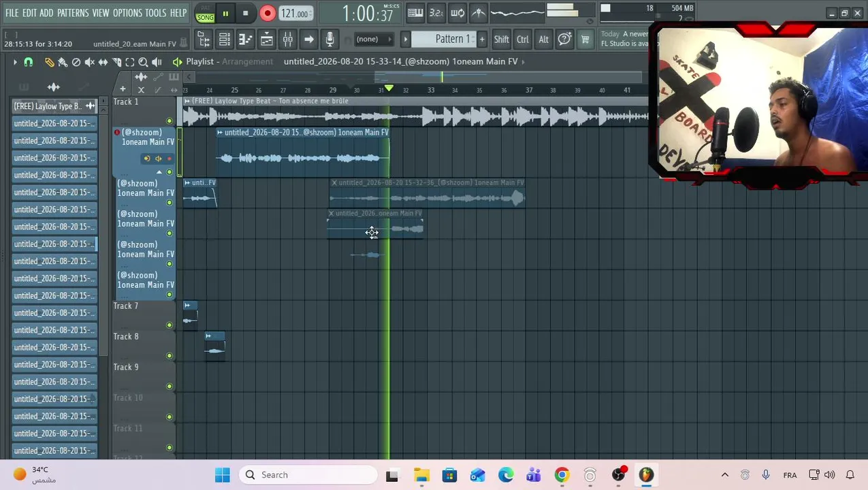Open the FILE menu
Screen dimensions: 868x490
point(12,13)
